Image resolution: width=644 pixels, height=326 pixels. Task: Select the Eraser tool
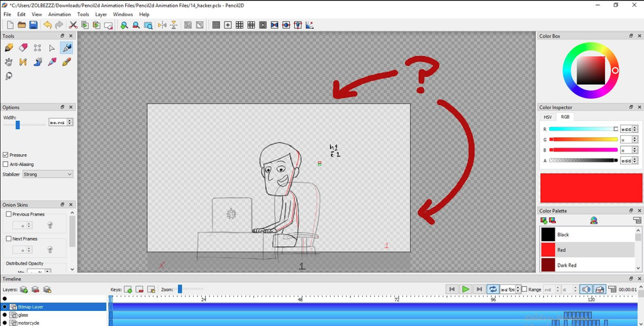23,48
